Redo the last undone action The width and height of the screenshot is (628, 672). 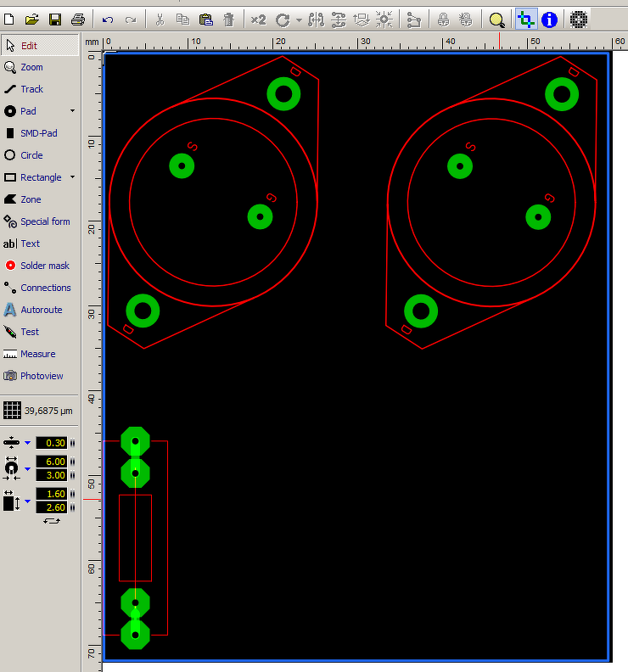click(131, 20)
